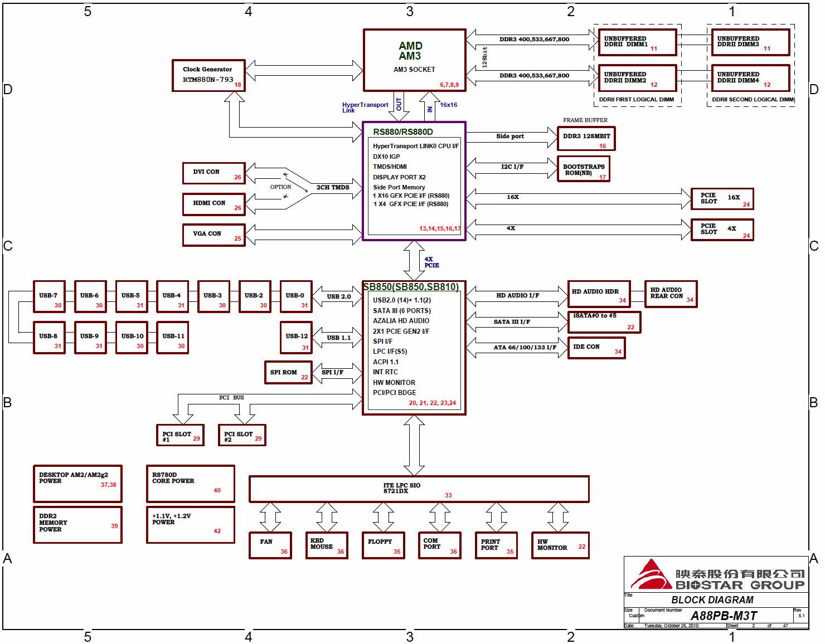
Task: Select the HDMI CON block
Action: [213, 204]
